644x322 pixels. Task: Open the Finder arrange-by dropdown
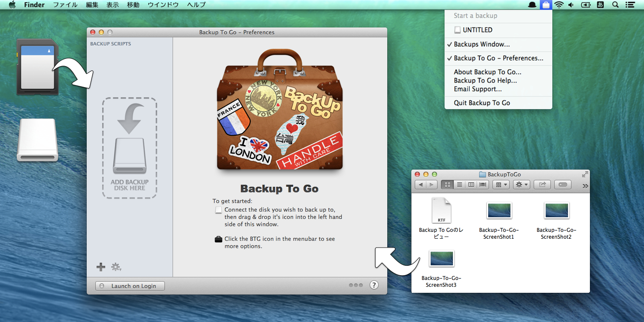(x=501, y=185)
